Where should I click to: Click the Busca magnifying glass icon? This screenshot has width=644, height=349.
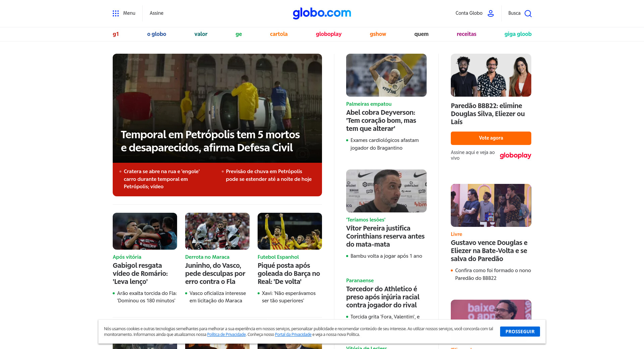[x=528, y=13]
